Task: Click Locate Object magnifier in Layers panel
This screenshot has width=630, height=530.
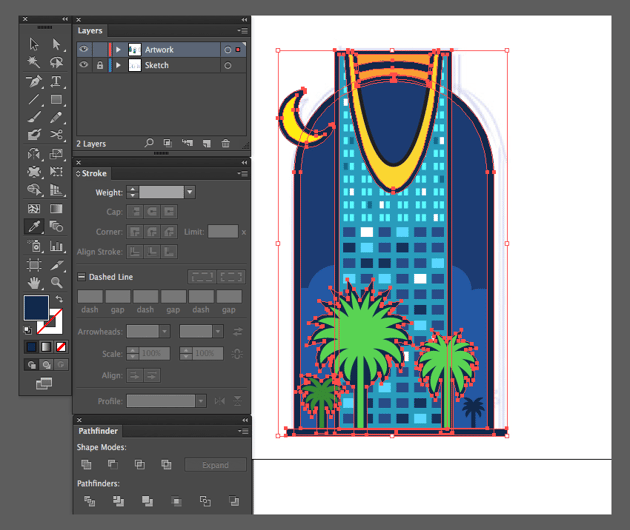Action: 149,143
